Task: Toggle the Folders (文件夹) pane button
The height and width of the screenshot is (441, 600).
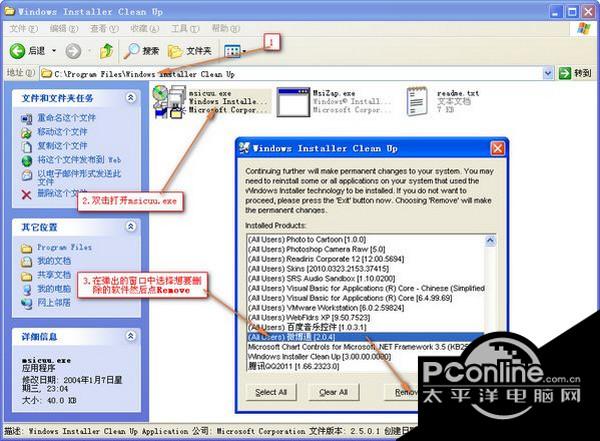Action: tap(190, 51)
